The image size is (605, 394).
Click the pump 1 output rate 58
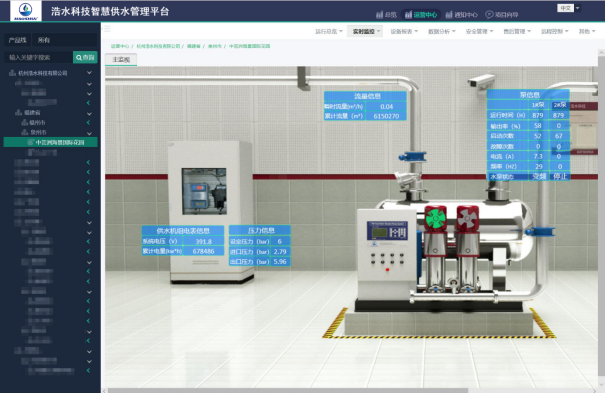pos(538,126)
